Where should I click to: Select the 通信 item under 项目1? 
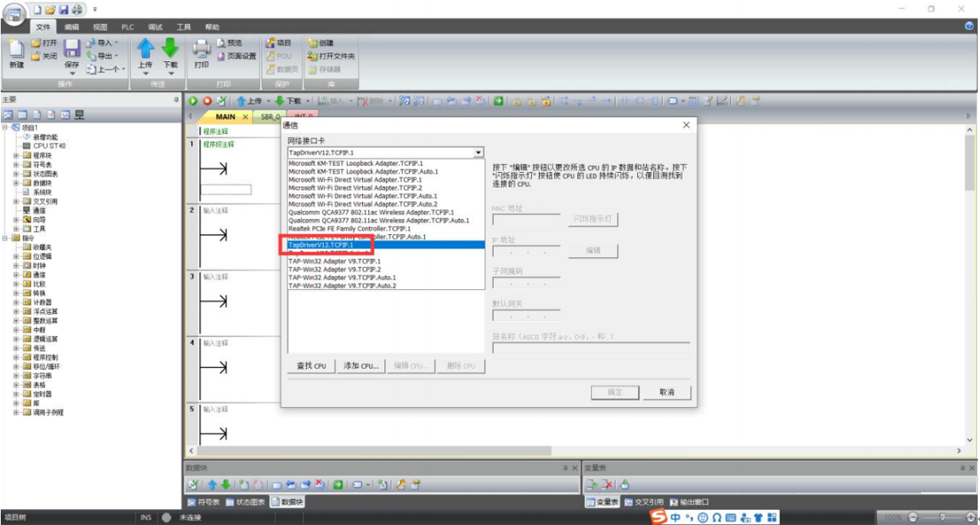click(34, 210)
